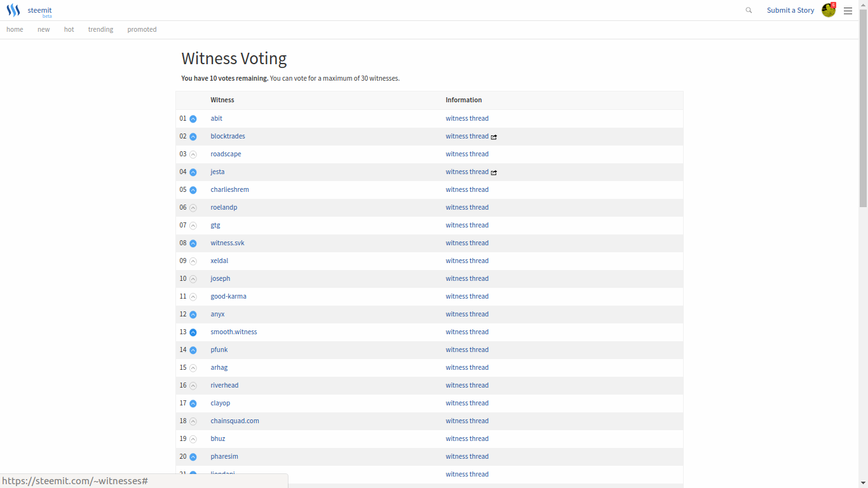
Task: Open charlieshrem's witness profile link
Action: click(x=229, y=189)
